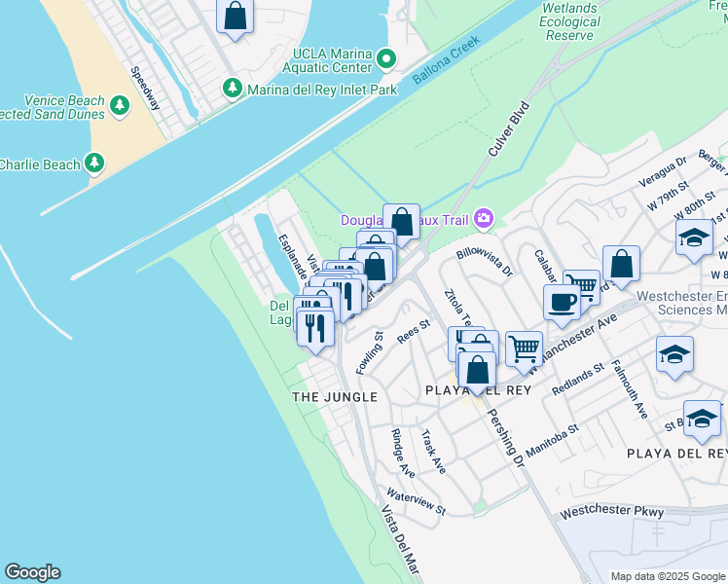Image resolution: width=728 pixels, height=584 pixels.
Task: Select the Culver Blvd street label
Action: [x=509, y=128]
